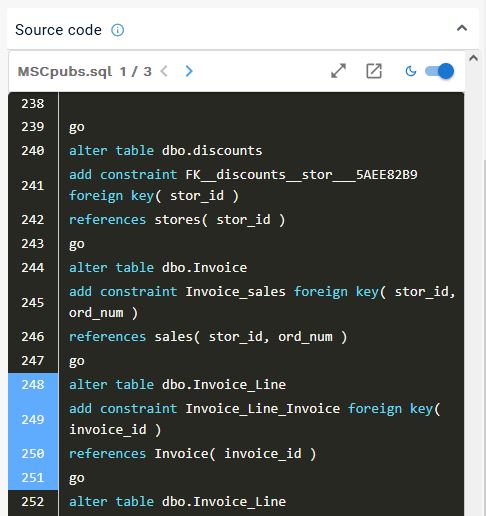Click line number 245 in gutter
The image size is (486, 516).
[33, 302]
